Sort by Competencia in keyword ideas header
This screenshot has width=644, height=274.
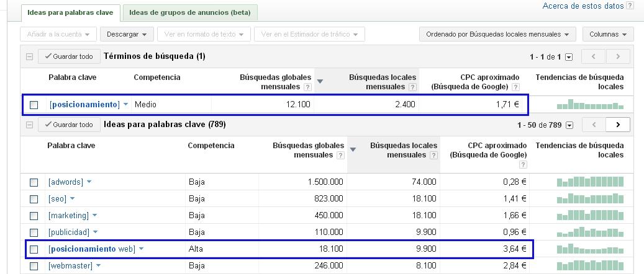click(x=211, y=146)
